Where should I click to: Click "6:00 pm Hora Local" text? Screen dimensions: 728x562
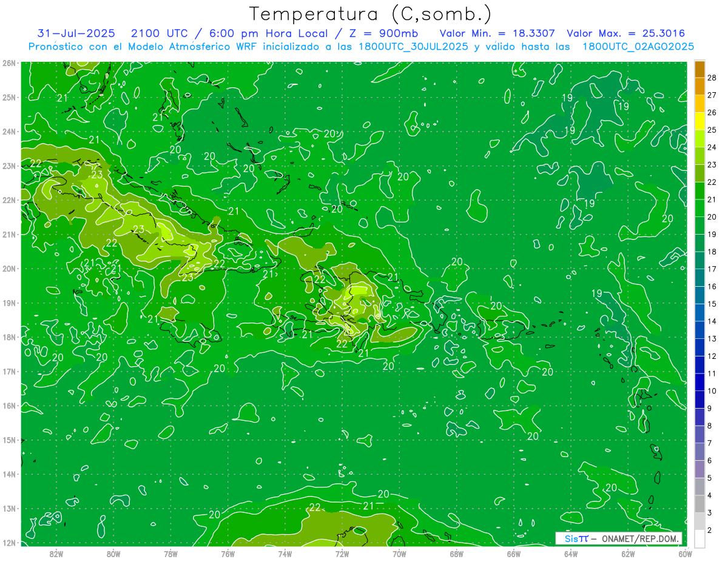(269, 33)
